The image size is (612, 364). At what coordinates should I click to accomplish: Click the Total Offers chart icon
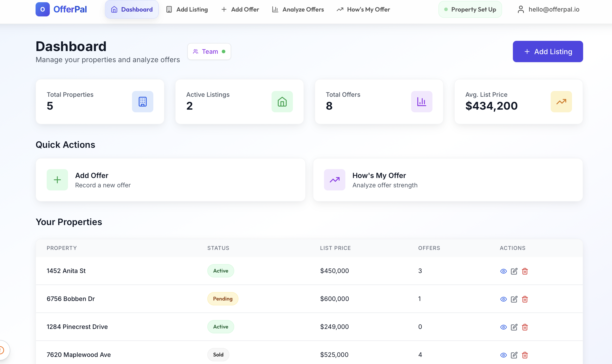click(421, 102)
